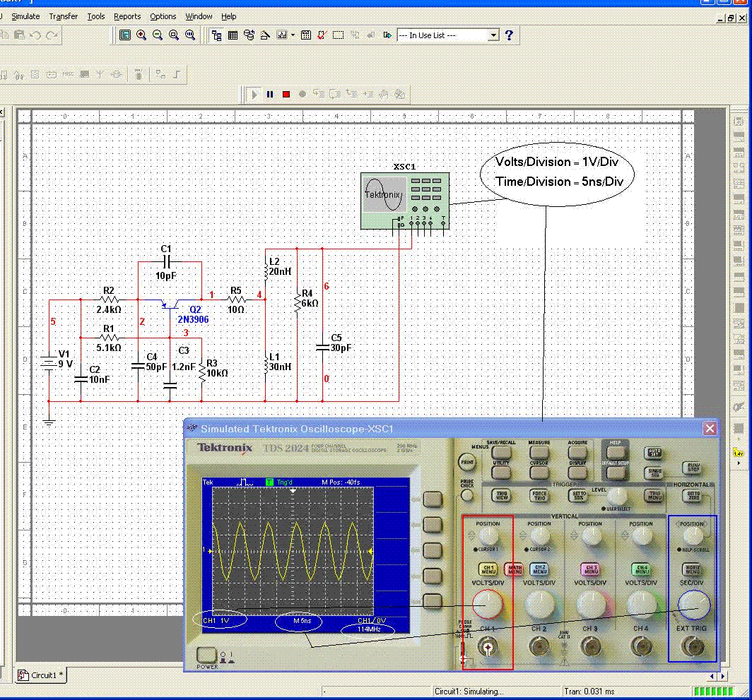Image resolution: width=752 pixels, height=700 pixels.
Task: Click the blue question mark help icon
Action: tap(509, 35)
